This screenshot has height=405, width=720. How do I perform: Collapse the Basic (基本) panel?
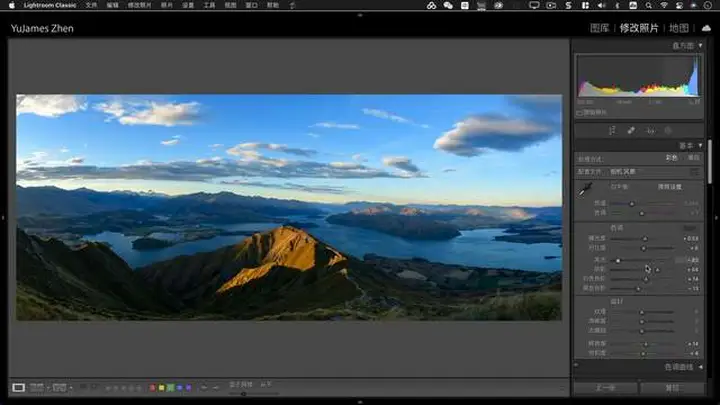click(x=700, y=145)
